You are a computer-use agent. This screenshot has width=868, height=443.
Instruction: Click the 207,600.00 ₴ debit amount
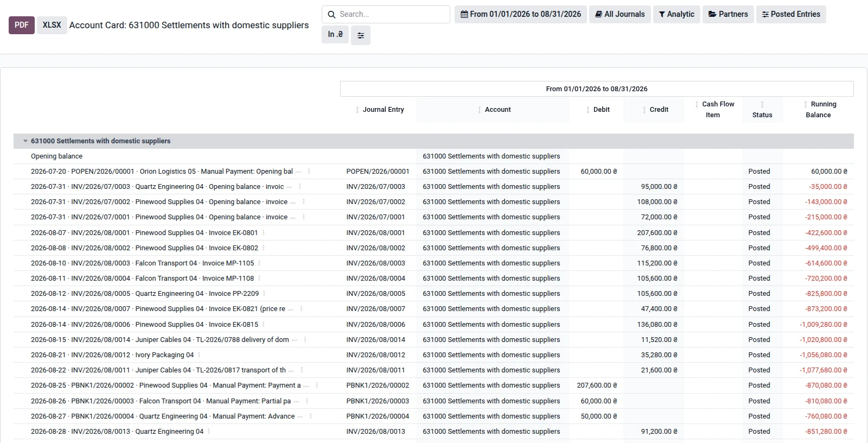(597, 385)
